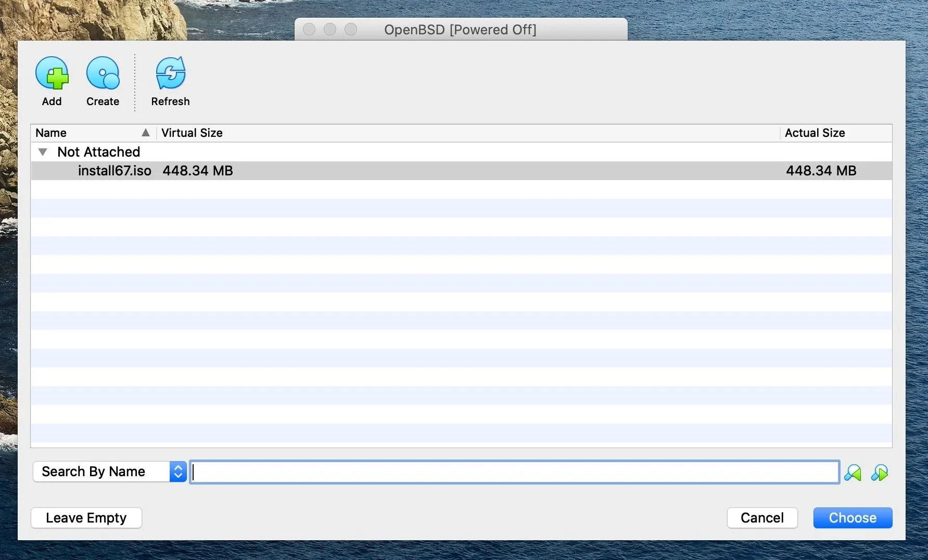Screen dimensions: 928x560
Task: Click the 448.34 MB virtual size cell
Action: (198, 171)
